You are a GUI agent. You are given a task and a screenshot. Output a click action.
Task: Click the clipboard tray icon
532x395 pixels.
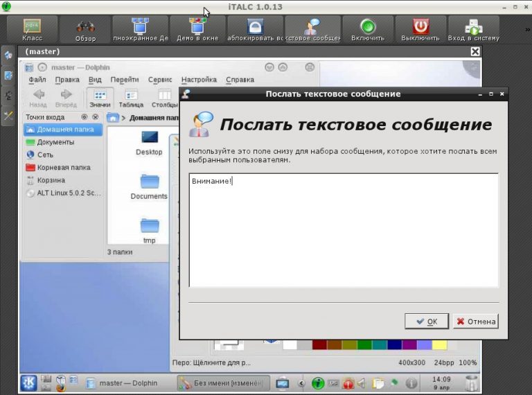pos(378,383)
